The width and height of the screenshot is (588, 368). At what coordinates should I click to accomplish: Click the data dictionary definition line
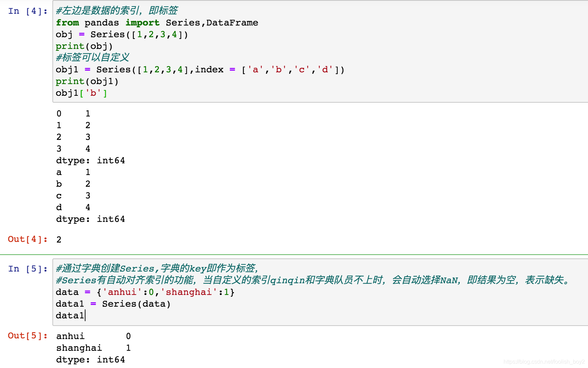[x=145, y=292]
